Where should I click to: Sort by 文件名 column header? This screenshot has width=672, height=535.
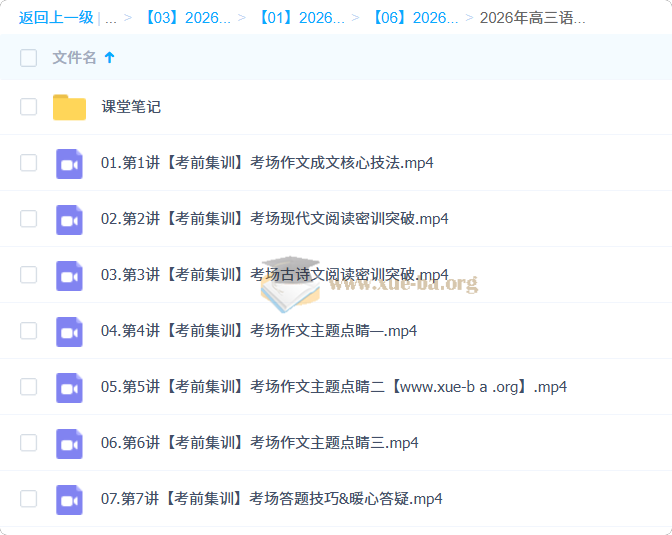coord(74,57)
